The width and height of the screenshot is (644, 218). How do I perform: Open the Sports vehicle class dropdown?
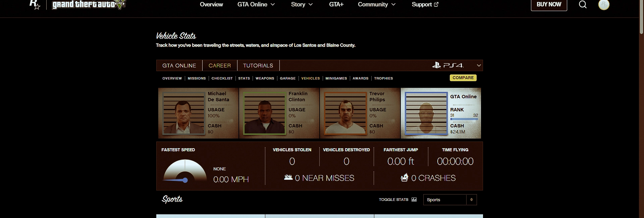pyautogui.click(x=450, y=200)
